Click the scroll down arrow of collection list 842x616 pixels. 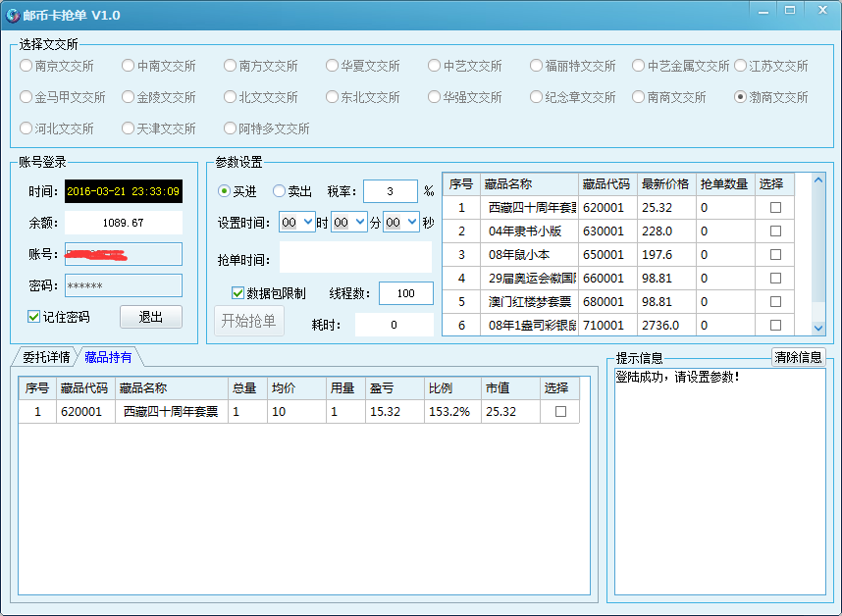(x=819, y=329)
